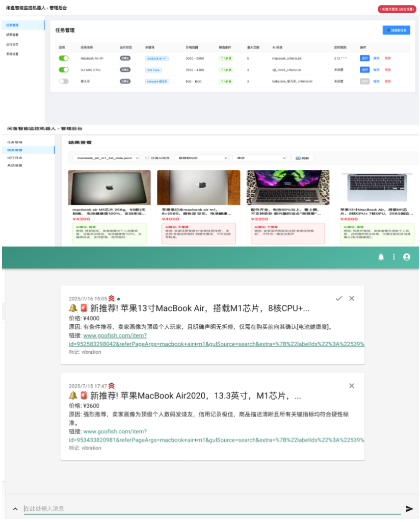Open the three-dot more options menu
Image resolution: width=420 pixels, height=522 pixels.
(393, 257)
